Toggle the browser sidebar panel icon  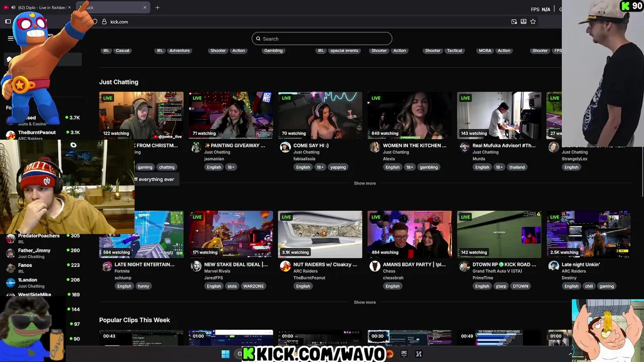(x=8, y=22)
